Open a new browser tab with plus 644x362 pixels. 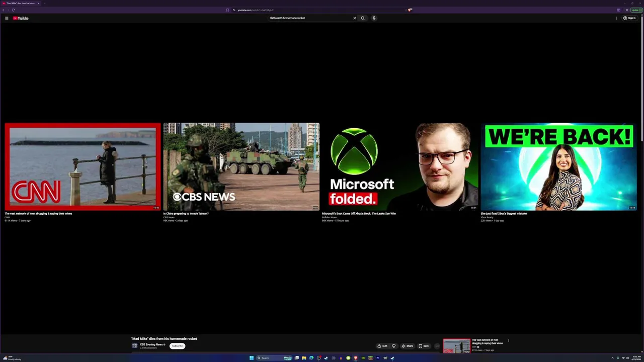point(44,3)
